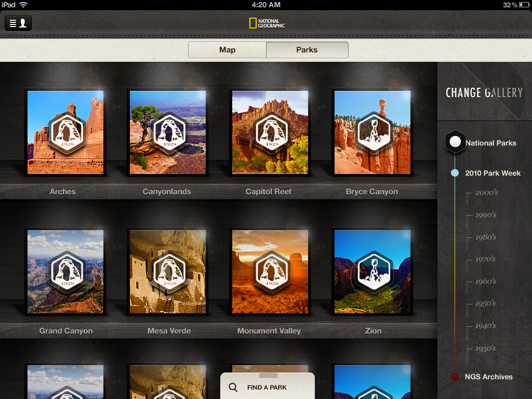Jump to the 1980's on timeline

click(486, 237)
